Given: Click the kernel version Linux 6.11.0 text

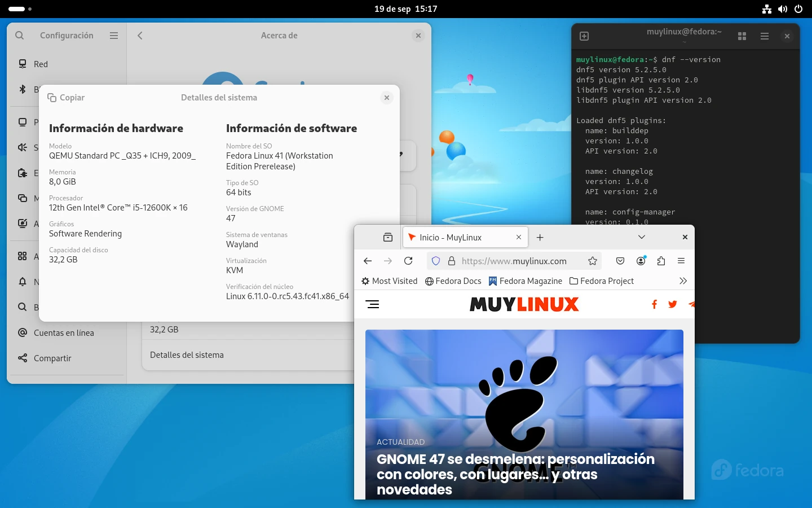Looking at the screenshot, I should pos(288,296).
